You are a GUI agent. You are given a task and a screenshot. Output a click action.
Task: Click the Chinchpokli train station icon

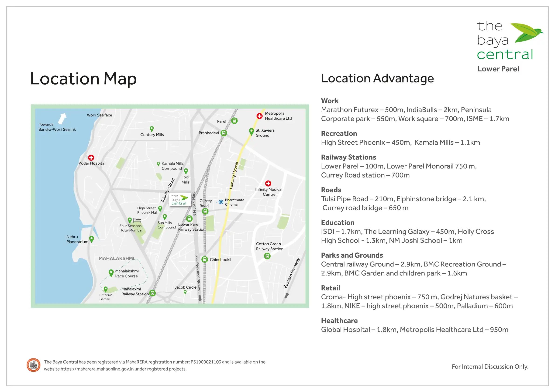[x=205, y=259]
